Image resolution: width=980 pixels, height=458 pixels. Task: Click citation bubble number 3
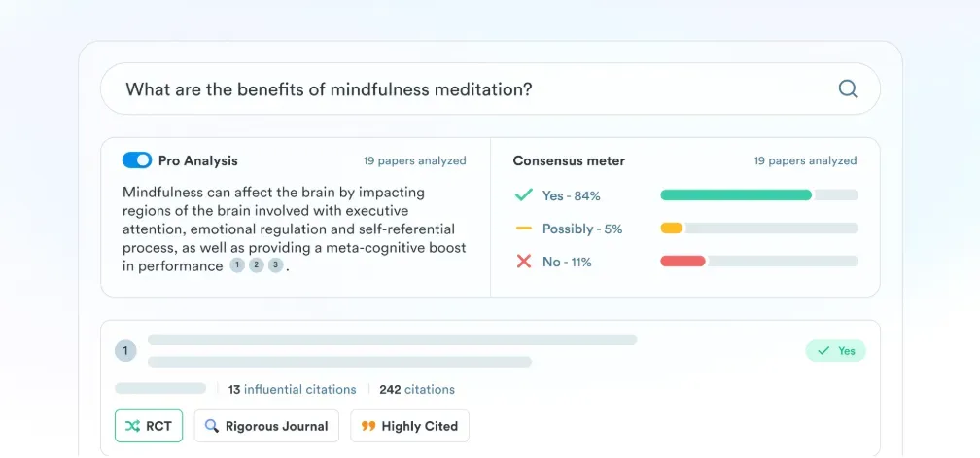[x=276, y=265]
